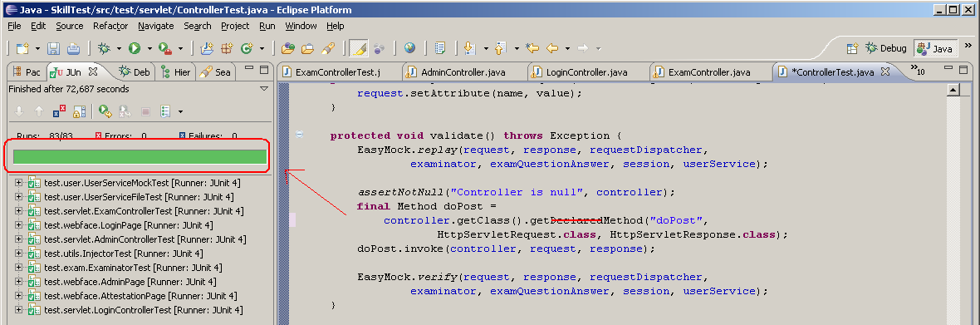Open the AdminController.java editor tab
The height and width of the screenshot is (325, 980).
pos(463,71)
